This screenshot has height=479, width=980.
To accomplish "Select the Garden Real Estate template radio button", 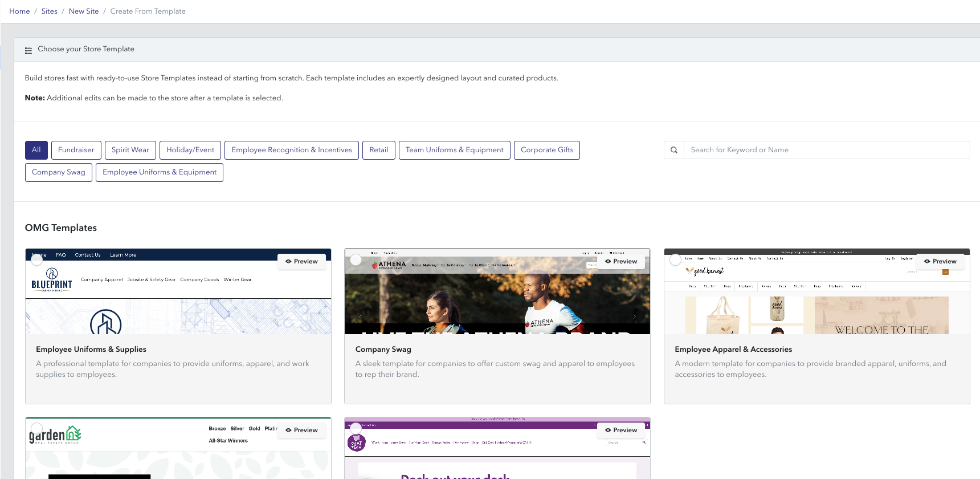I will click(x=37, y=428).
